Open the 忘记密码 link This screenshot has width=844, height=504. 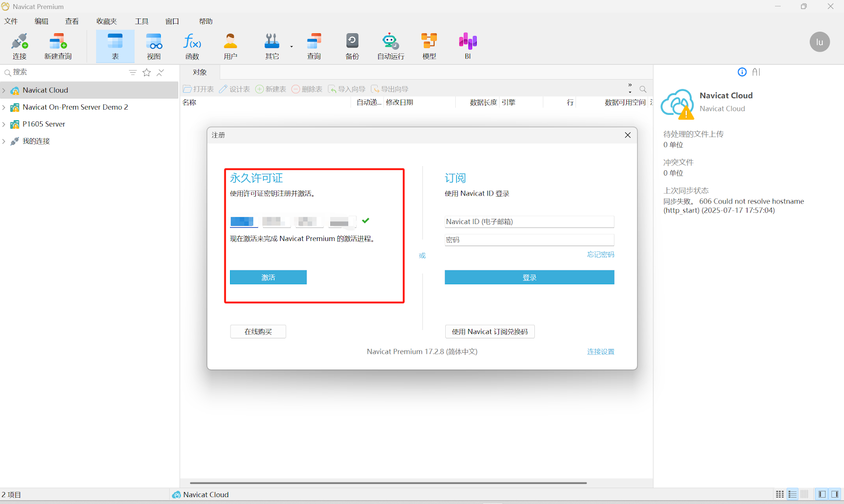[x=601, y=255]
